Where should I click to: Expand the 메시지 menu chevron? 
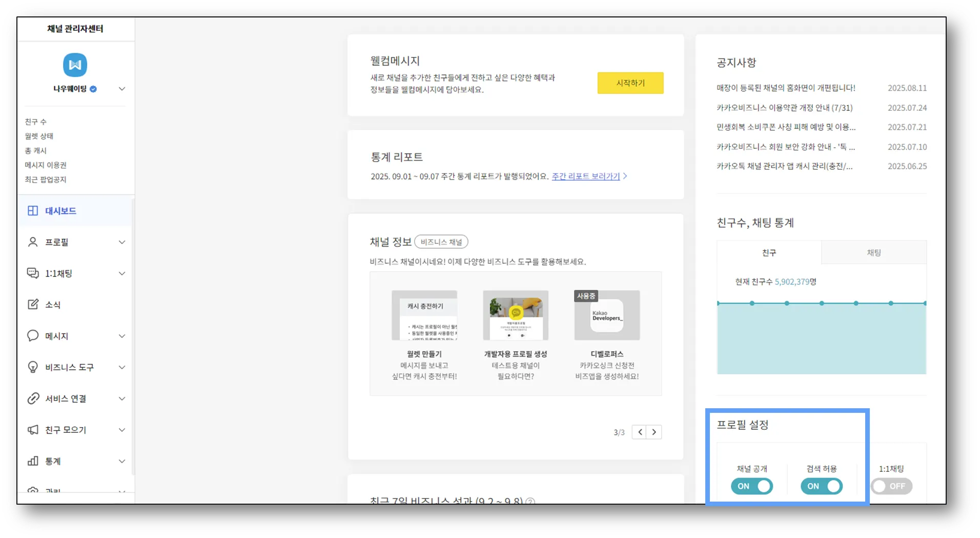point(122,336)
